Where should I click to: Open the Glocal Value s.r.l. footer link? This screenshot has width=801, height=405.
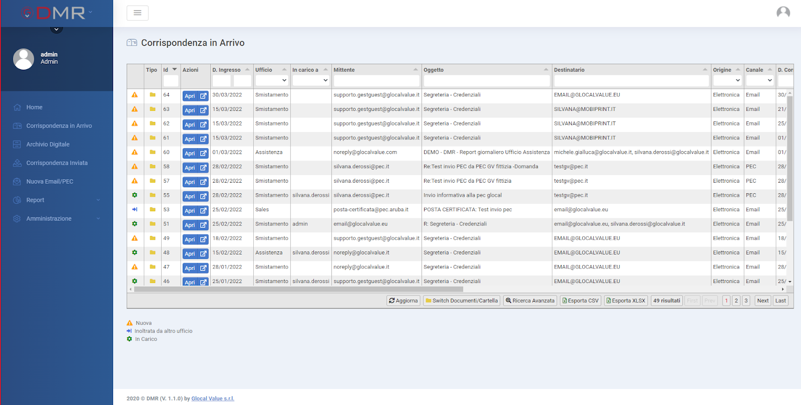point(212,398)
